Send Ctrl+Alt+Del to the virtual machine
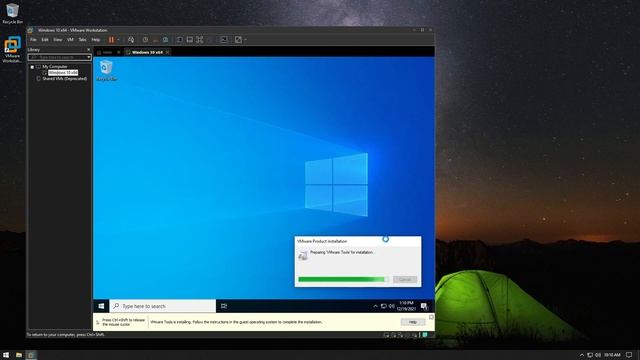The height and width of the screenshot is (360, 640). click(131, 40)
